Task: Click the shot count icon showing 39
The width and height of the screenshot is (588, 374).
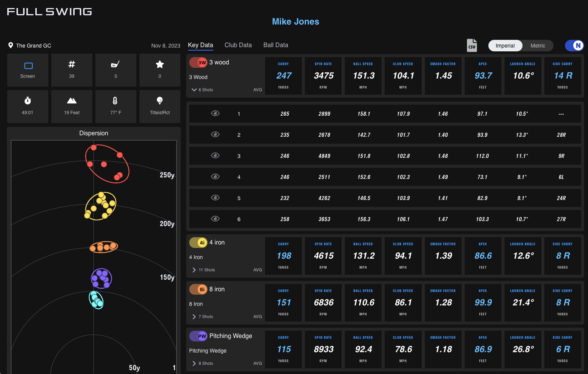Action: (x=72, y=70)
